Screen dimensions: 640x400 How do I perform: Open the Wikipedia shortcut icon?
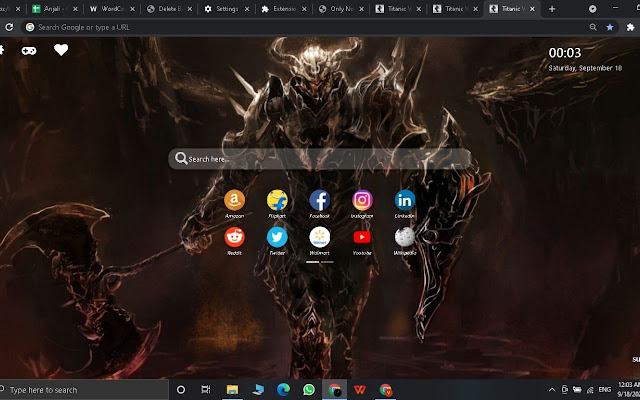[405, 237]
